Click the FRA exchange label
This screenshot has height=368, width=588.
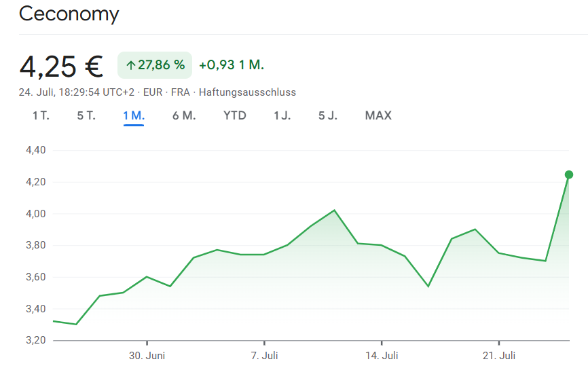click(181, 92)
